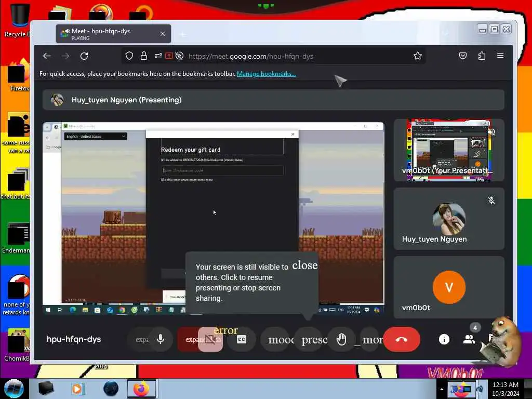Click the site security padlock icon
Viewport: 532px width, 399px height.
pos(144,56)
